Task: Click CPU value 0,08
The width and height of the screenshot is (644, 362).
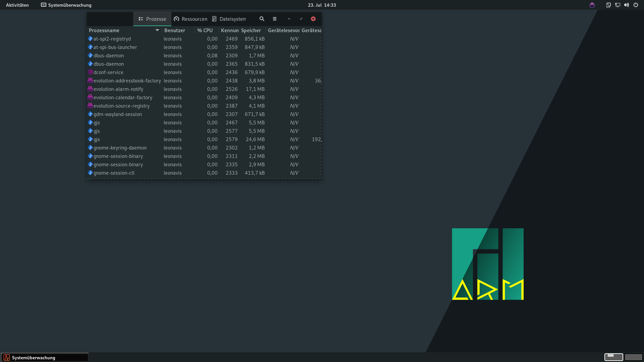Action: click(212, 55)
